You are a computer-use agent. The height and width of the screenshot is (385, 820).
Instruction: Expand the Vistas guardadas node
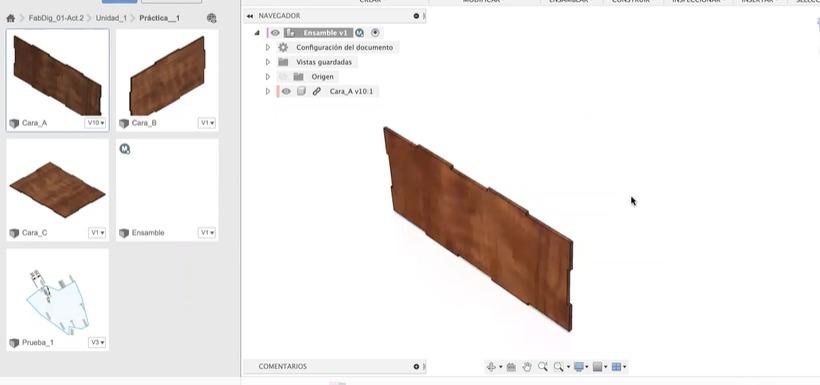tap(268, 62)
